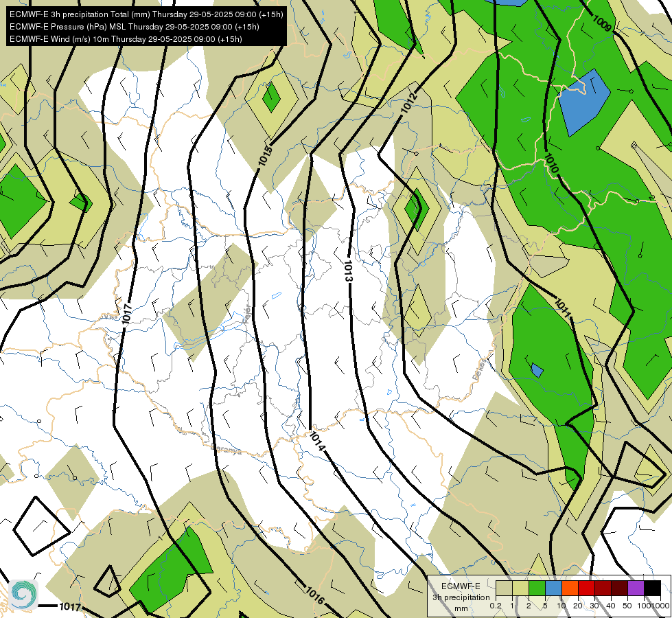Pick the orange 10–20 mm legend swatch
Viewport: 672px width, 618px height.
click(570, 588)
